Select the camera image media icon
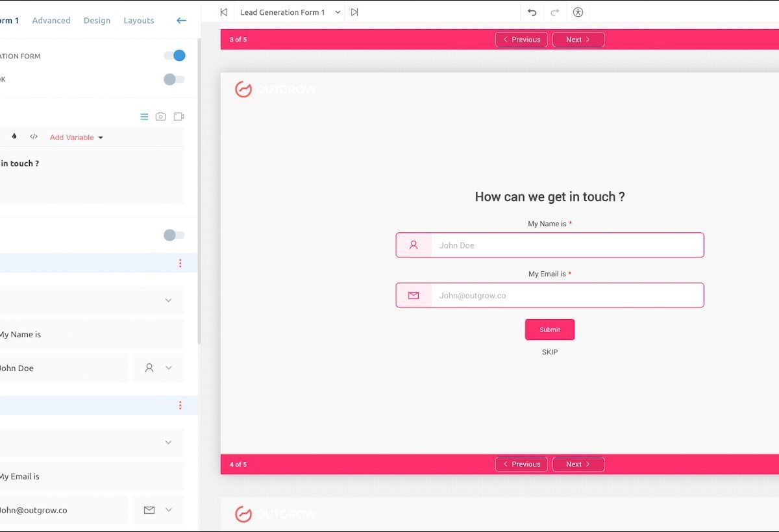The image size is (779, 532). (160, 117)
